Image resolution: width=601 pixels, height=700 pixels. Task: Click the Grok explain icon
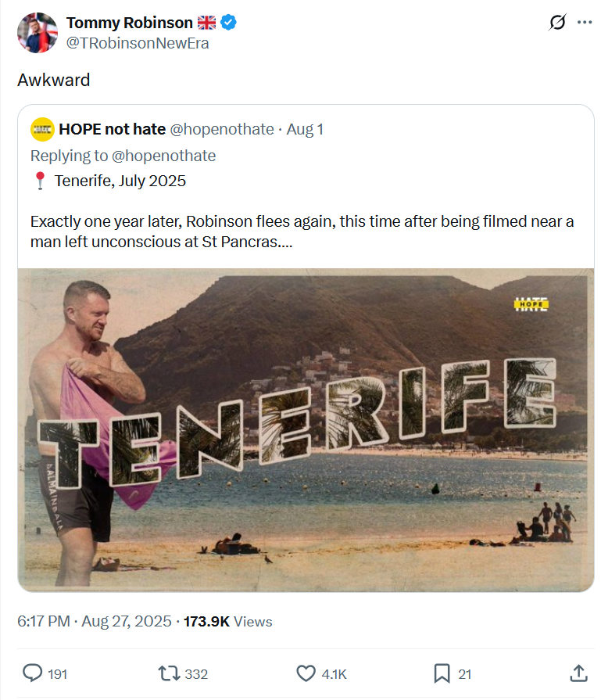pyautogui.click(x=556, y=23)
